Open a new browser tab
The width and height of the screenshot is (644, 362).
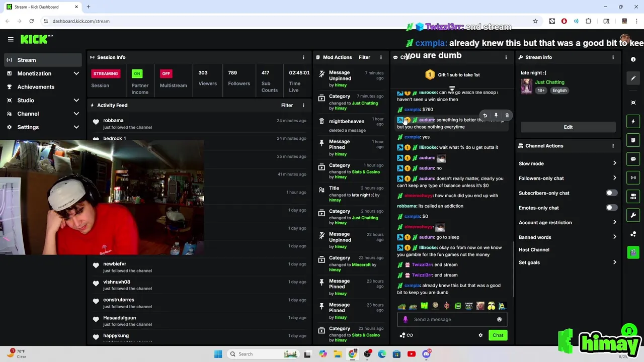click(x=88, y=7)
